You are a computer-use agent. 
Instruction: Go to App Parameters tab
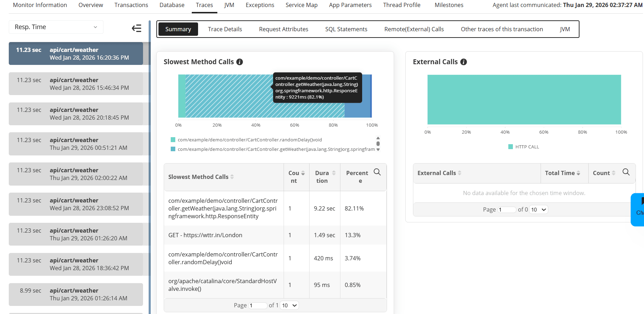click(x=350, y=5)
